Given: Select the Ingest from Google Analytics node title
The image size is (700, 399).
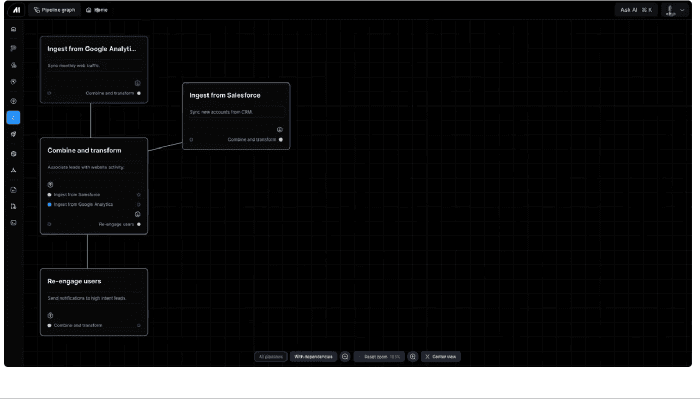Looking at the screenshot, I should 92,49.
